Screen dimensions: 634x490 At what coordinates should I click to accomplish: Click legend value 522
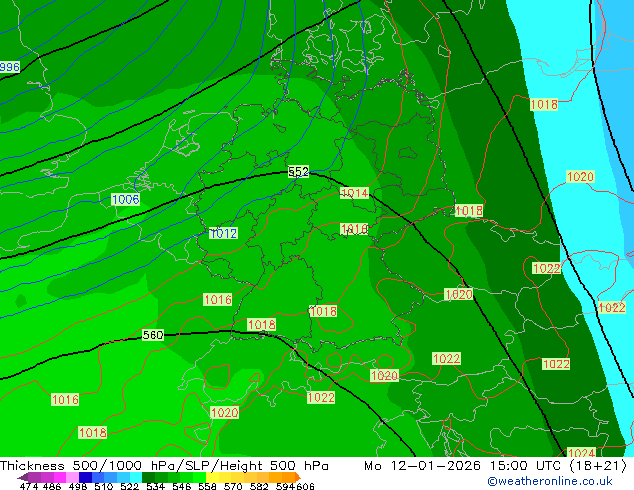129,486
